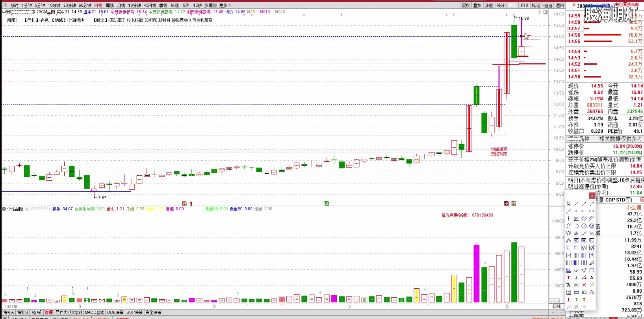Select the 日线 daily period tab

pyautogui.click(x=98, y=6)
